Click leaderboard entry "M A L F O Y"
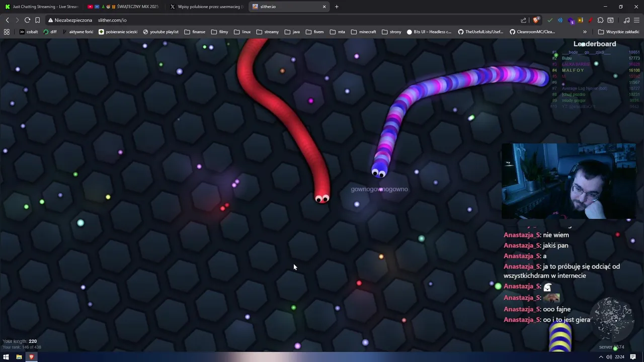 click(573, 70)
